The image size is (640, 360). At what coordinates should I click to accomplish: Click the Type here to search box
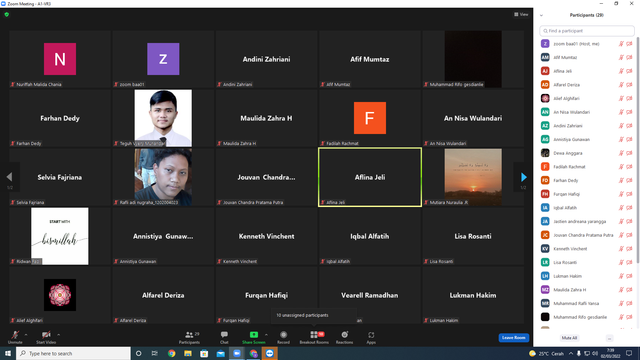tap(73, 353)
